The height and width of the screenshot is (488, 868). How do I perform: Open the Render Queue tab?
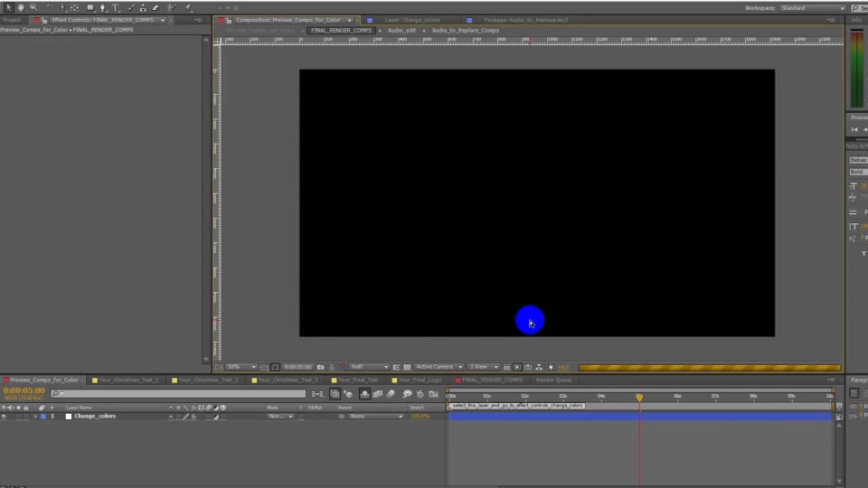[553, 380]
